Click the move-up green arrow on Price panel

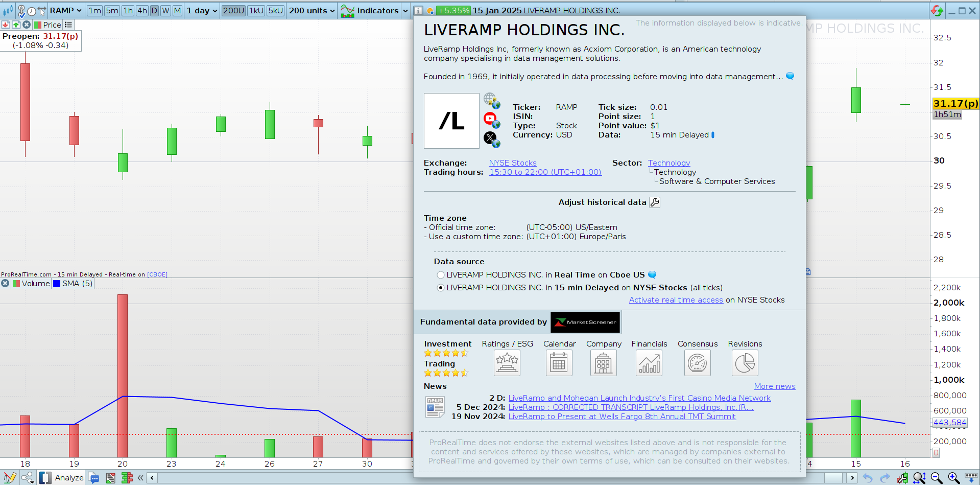[16, 25]
